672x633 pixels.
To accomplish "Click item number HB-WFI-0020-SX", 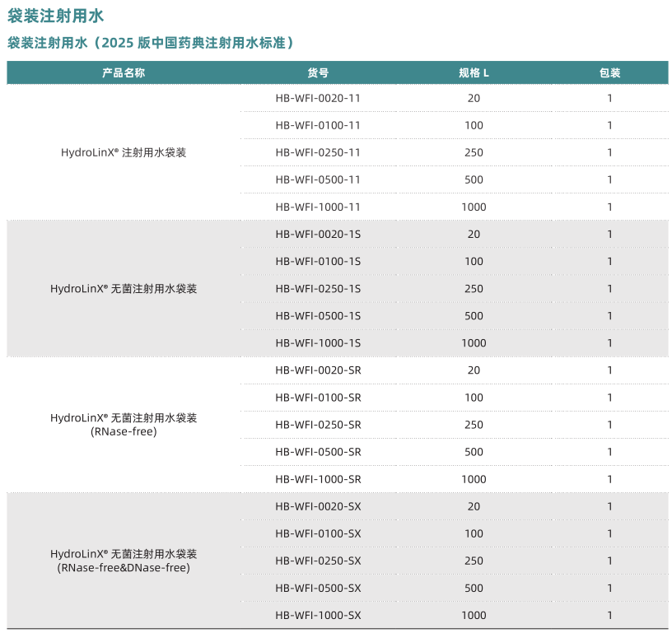I will coord(318,507).
